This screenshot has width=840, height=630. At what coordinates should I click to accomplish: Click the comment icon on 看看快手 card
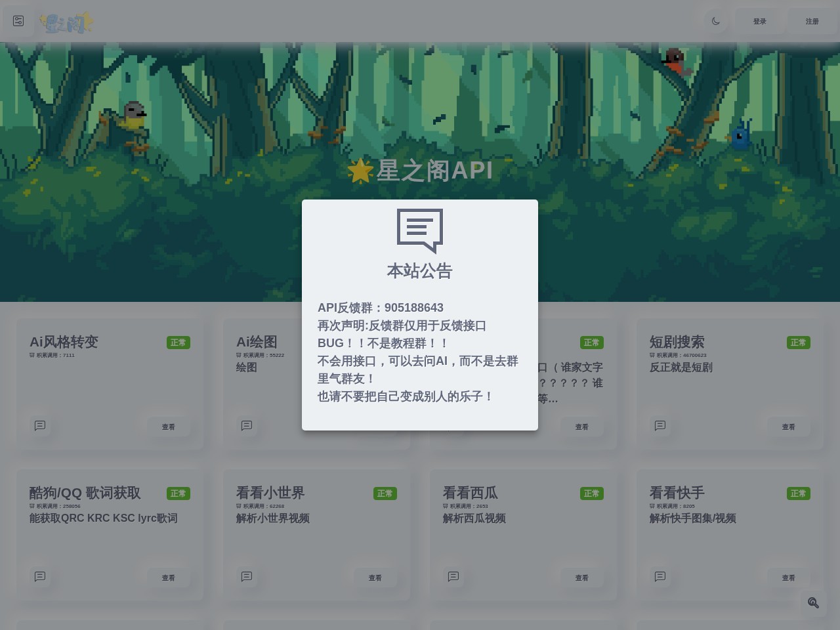tap(660, 576)
